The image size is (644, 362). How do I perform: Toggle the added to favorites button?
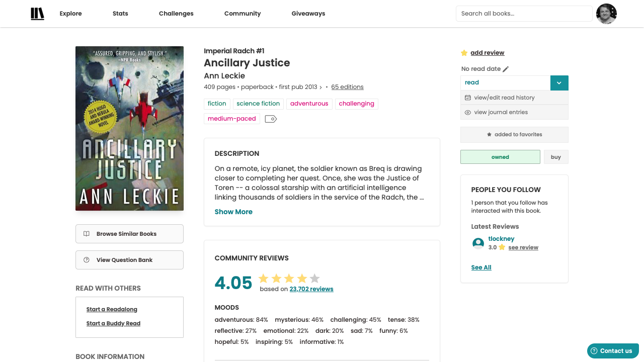point(514,135)
